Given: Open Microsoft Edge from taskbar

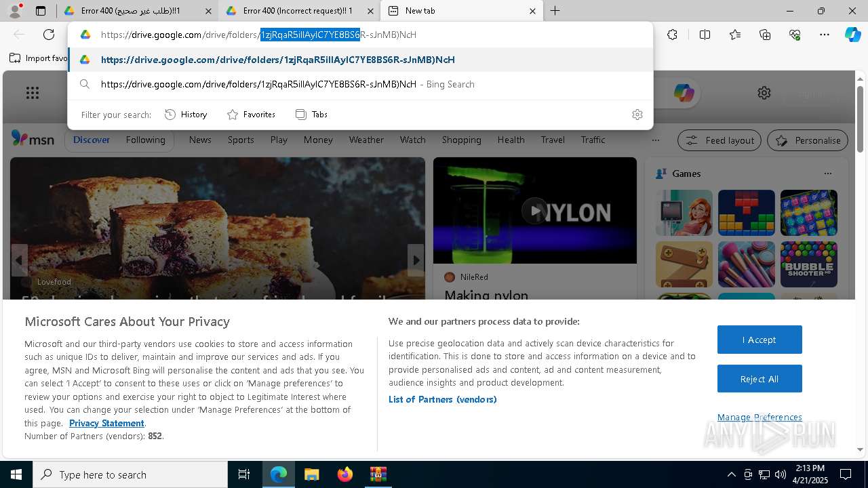Looking at the screenshot, I should point(279,474).
